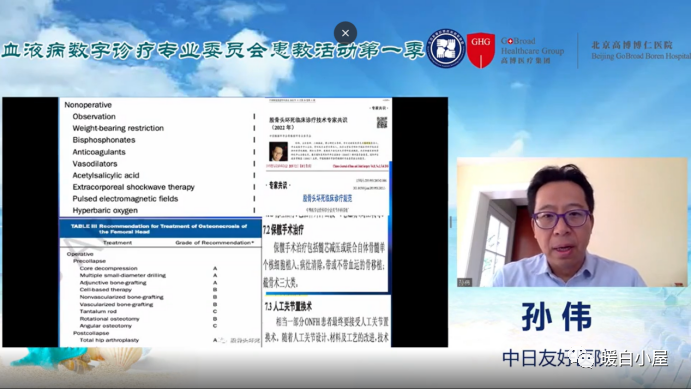Click the 'Vascularized bone-grafting' row
Viewport: 691px width, 389px height.
[149, 304]
